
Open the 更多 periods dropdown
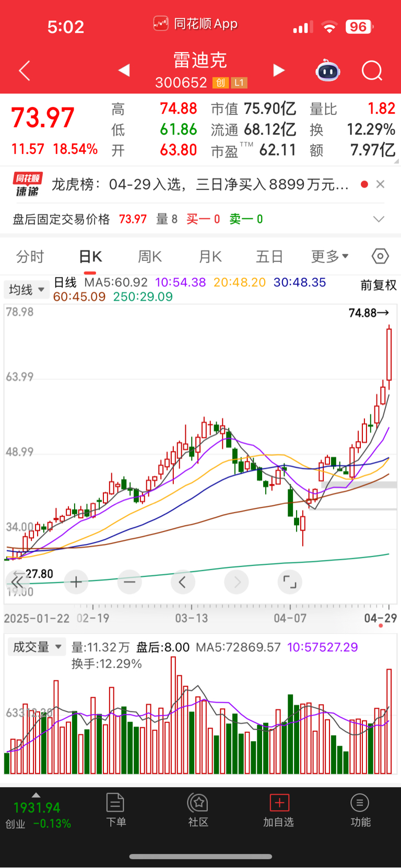[x=330, y=256]
